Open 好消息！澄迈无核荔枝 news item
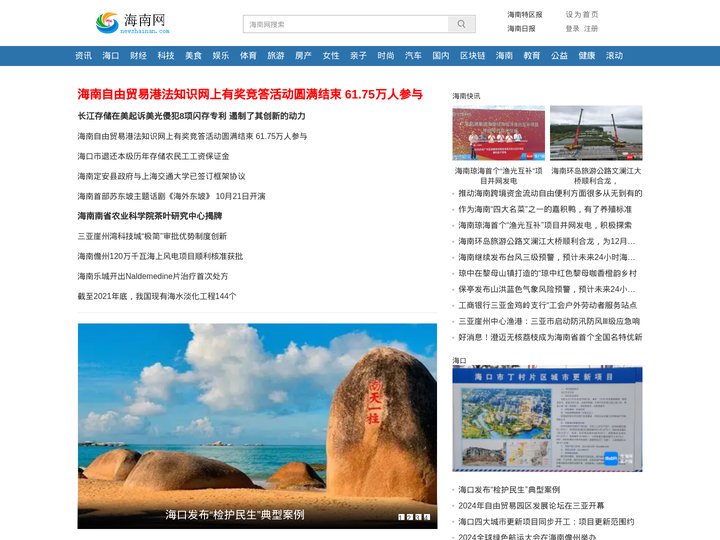 550,337
